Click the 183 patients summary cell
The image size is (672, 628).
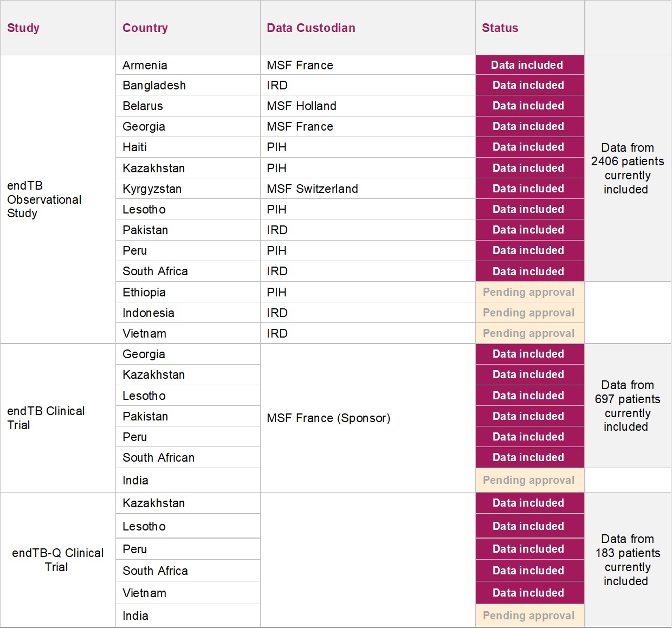[628, 560]
